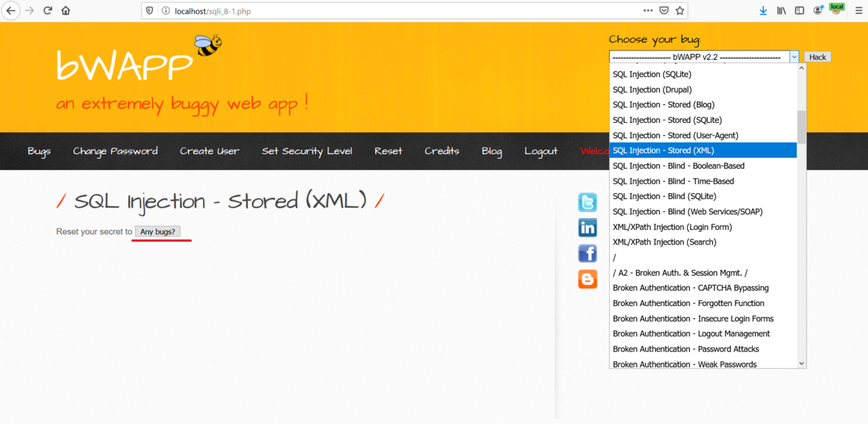This screenshot has width=868, height=424.
Task: Select XML/XPath Injection (Login Form)
Action: click(703, 226)
